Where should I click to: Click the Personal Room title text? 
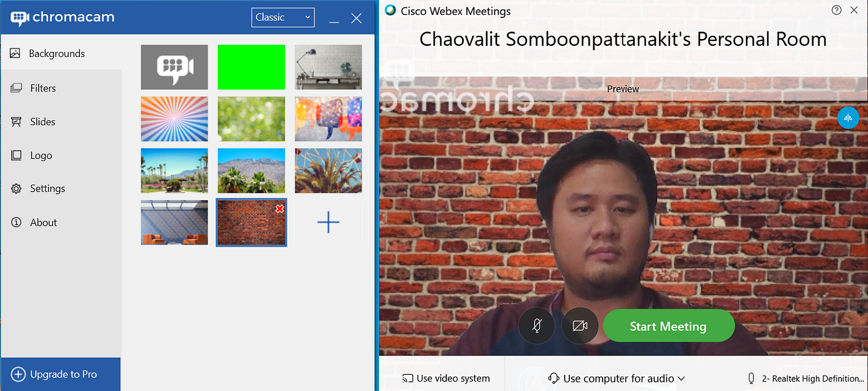[623, 39]
